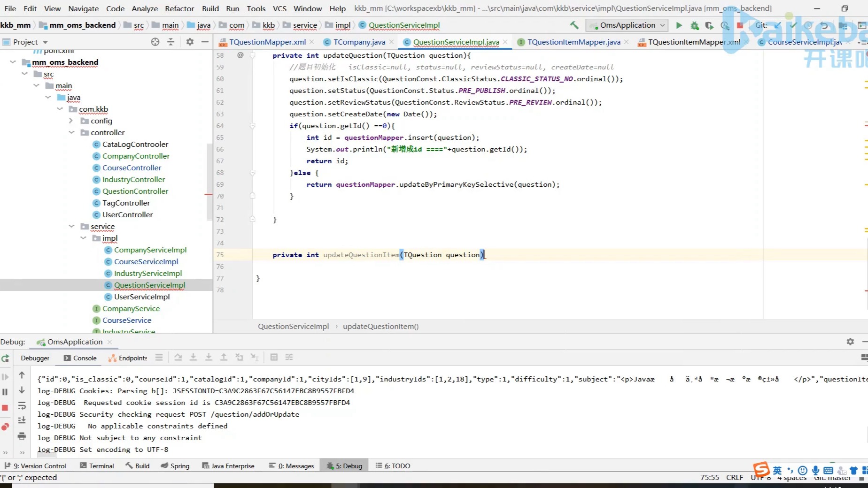This screenshot has height=488, width=868.
Task: Collapse the controller folder
Action: click(x=71, y=132)
